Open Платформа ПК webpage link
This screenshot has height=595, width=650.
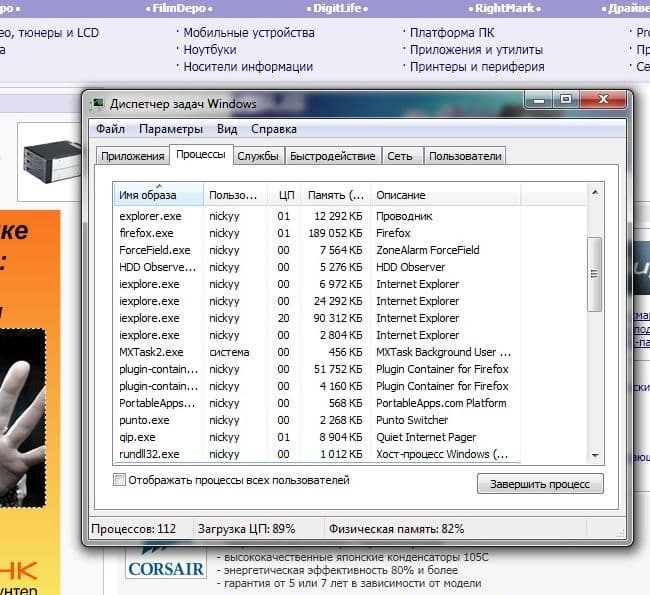point(452,33)
